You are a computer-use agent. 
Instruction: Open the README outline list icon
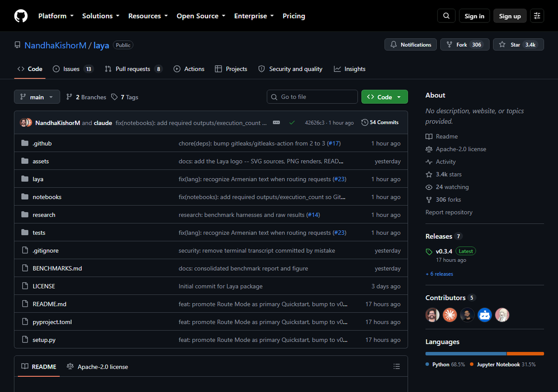point(397,366)
